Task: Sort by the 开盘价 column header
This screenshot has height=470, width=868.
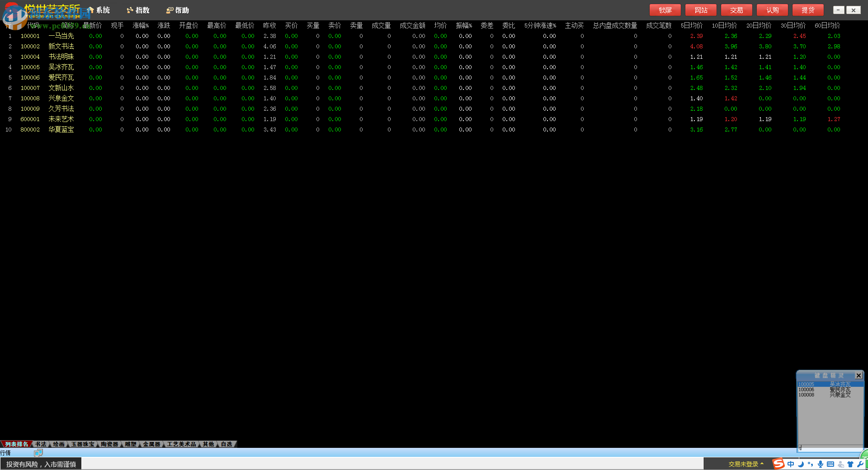Action: pyautogui.click(x=189, y=26)
